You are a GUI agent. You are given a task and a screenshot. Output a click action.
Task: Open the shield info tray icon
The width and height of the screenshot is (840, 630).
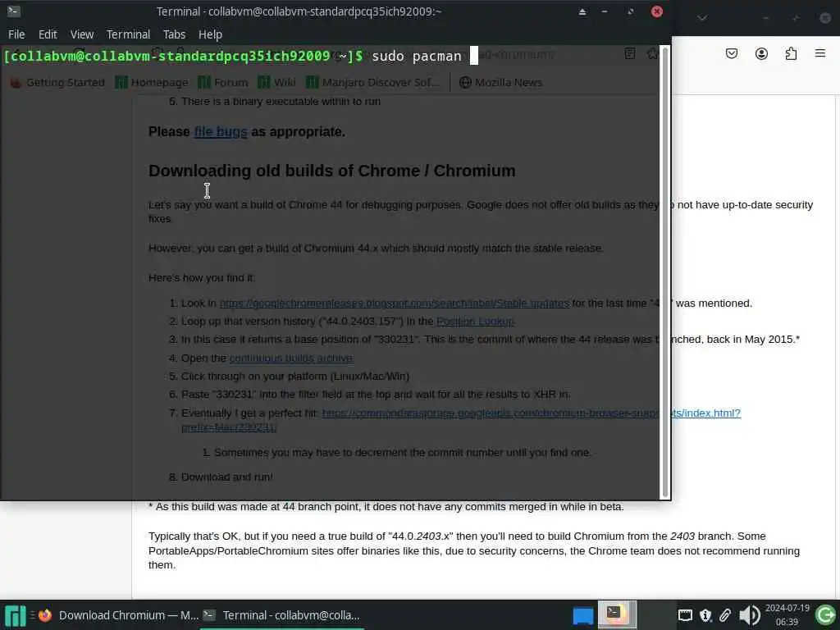[705, 615]
